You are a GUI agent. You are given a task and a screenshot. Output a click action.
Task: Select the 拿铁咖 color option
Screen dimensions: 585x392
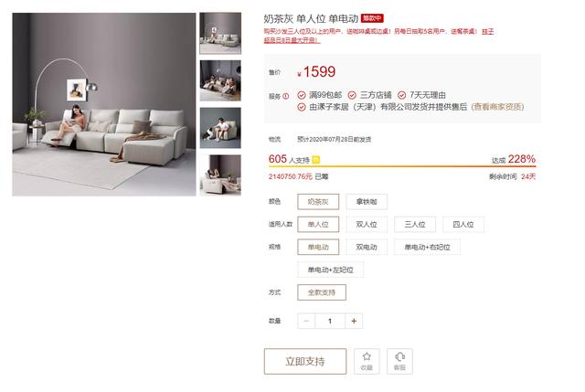click(x=367, y=202)
